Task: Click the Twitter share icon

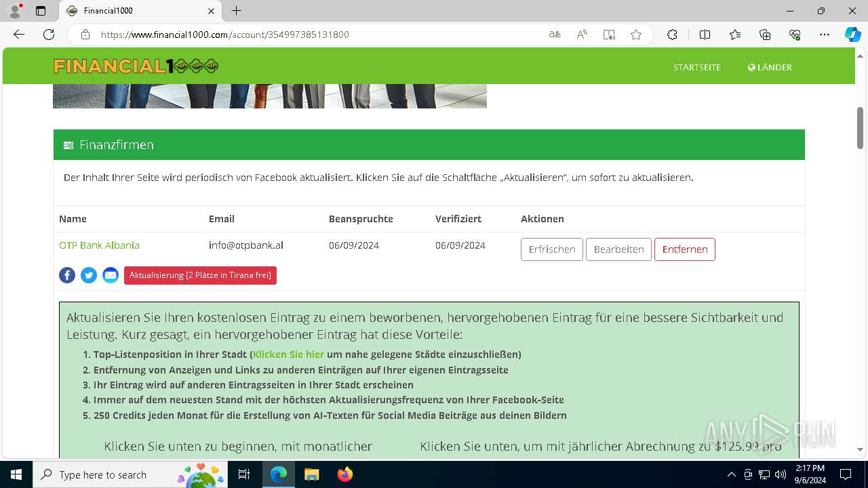Action: point(89,275)
